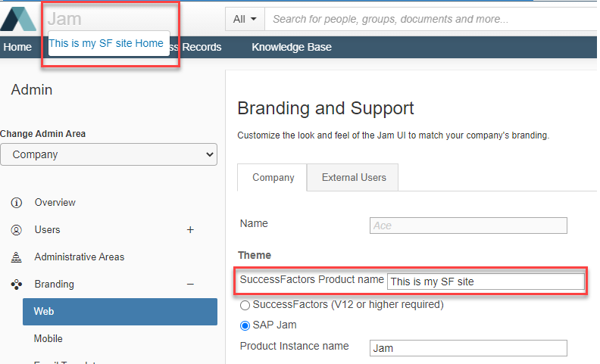Viewport: 600px width, 364px height.
Task: Collapse the Branding section with minus
Action: click(x=190, y=284)
